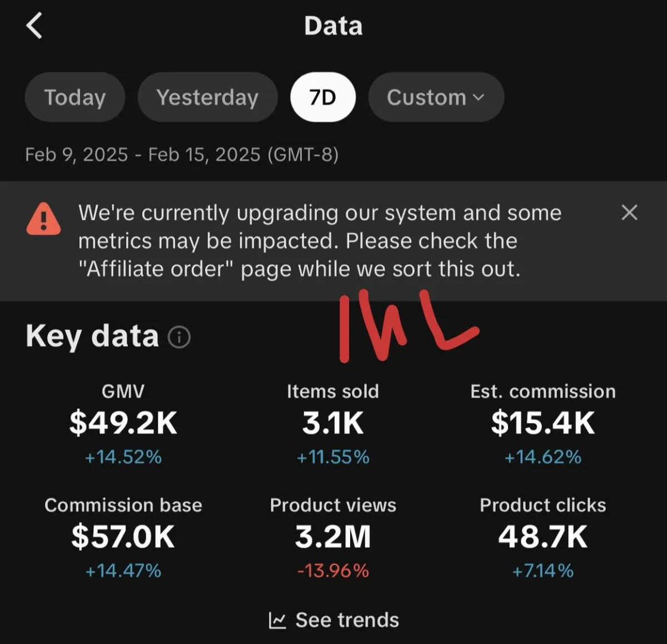Click the red warning triangle icon
Screen dimensions: 667x644
click(43, 219)
